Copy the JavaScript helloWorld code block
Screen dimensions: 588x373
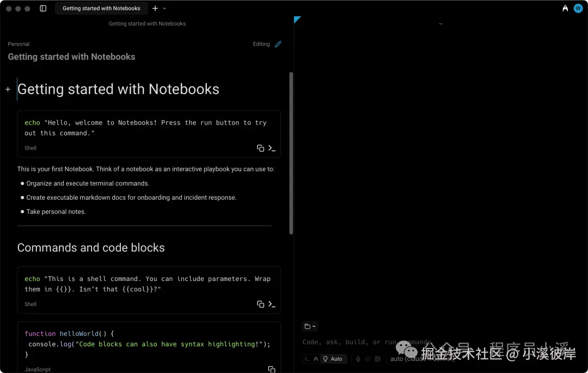click(x=272, y=369)
